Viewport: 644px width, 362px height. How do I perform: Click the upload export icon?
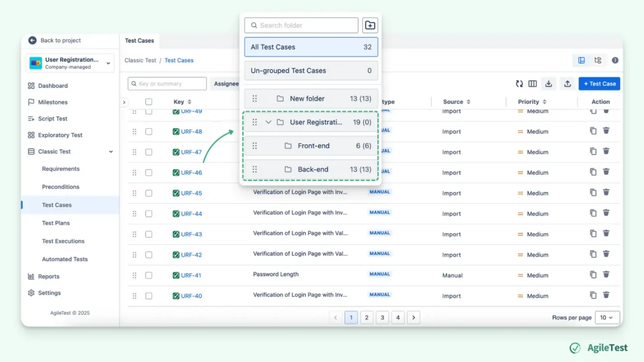click(x=567, y=84)
